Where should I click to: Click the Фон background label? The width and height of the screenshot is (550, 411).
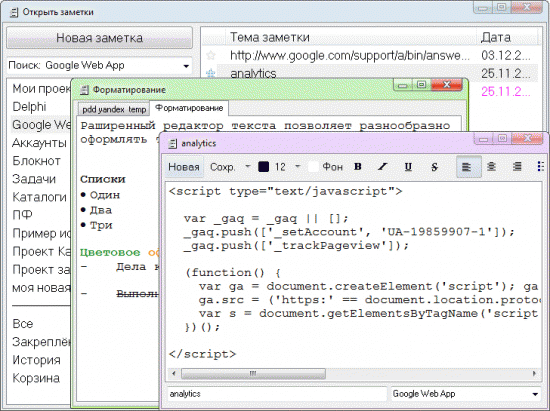[332, 167]
